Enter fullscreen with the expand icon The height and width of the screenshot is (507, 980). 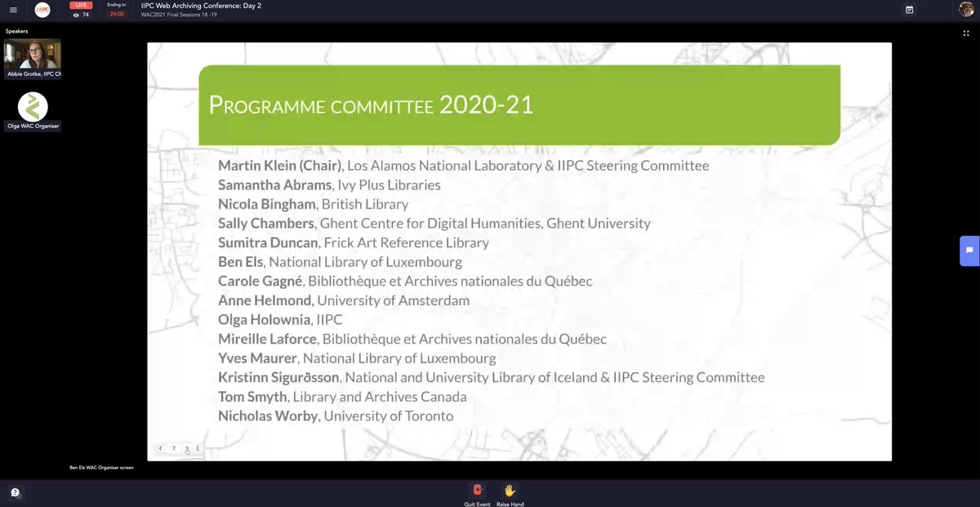click(x=966, y=33)
